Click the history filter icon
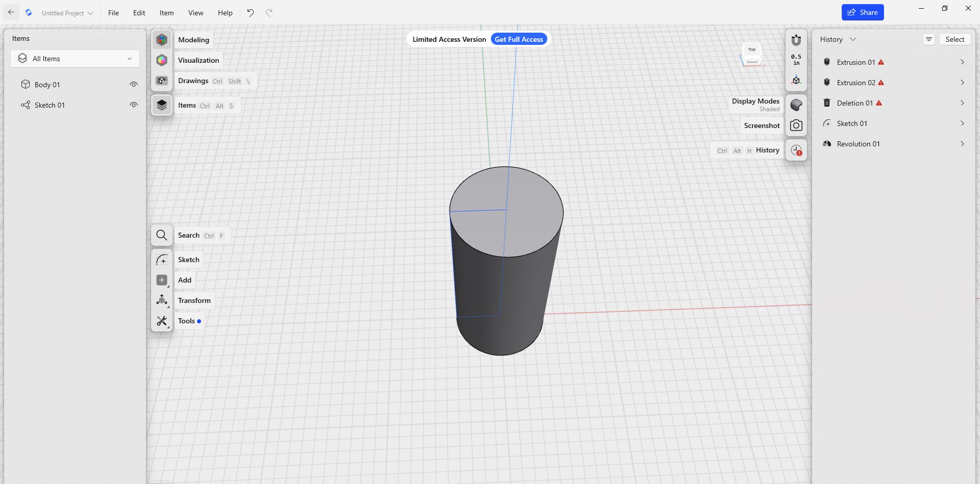The width and height of the screenshot is (980, 484). [x=929, y=39]
